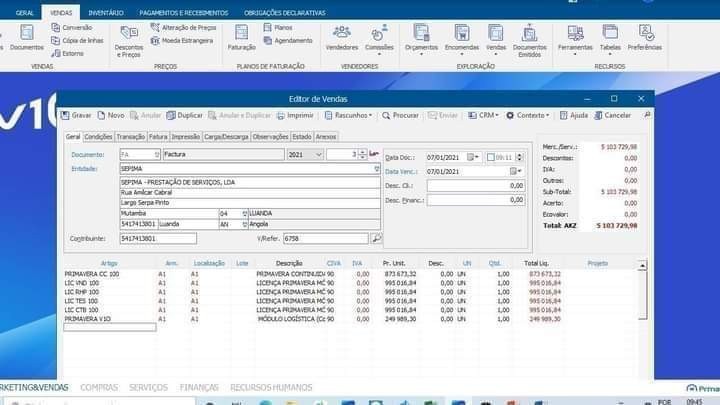Viewport: 720px width, 405px height.
Task: Open Moeda Estrangeira
Action: [x=182, y=40]
